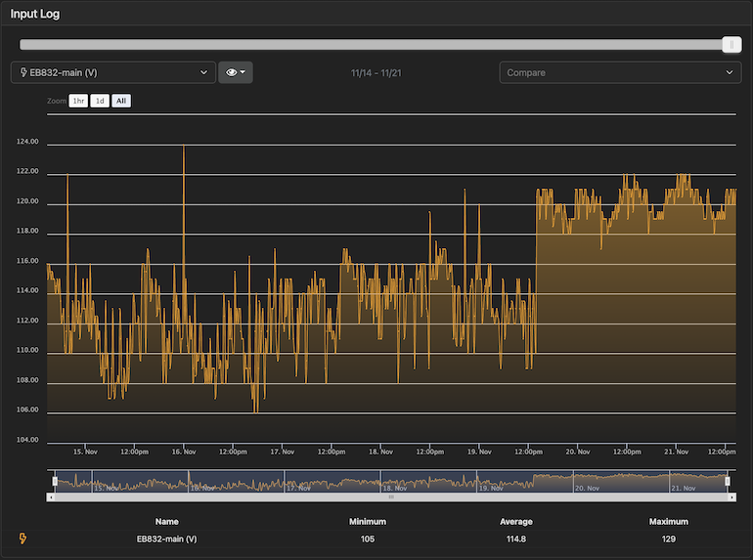Click the top time range slider handle

(x=731, y=45)
